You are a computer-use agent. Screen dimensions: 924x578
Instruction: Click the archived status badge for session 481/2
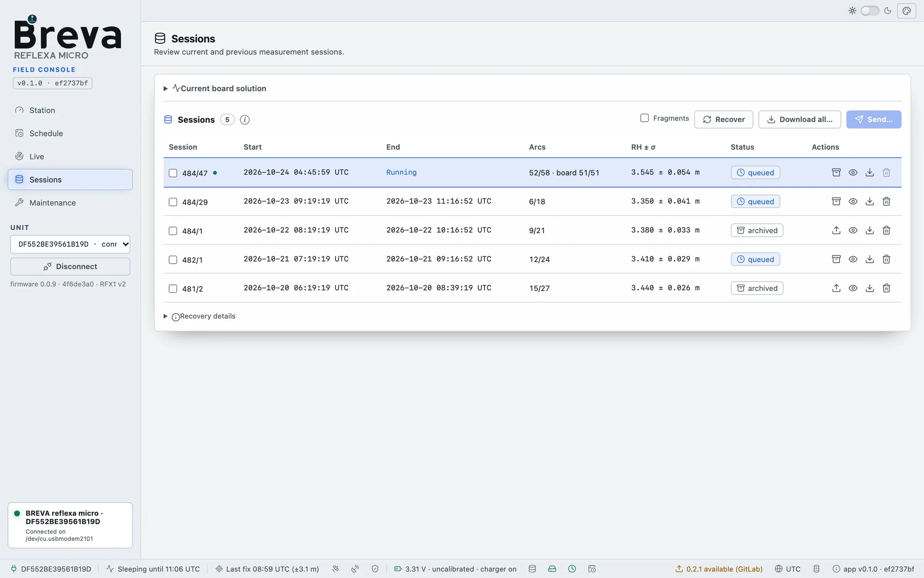coord(757,288)
